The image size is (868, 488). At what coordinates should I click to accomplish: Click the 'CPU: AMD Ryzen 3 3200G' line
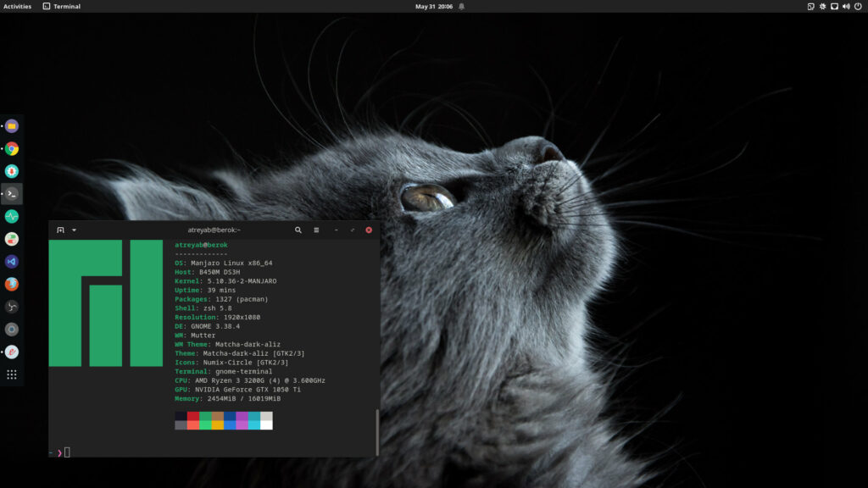click(250, 380)
